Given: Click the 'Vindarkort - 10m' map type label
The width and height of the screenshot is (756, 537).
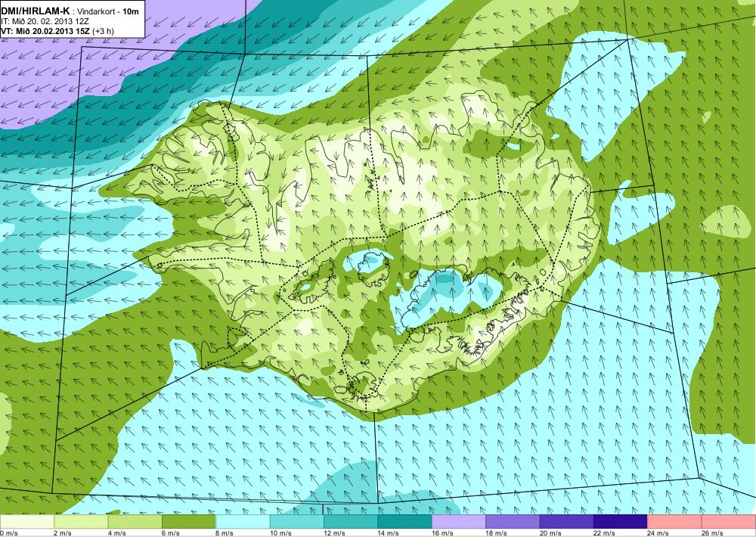Looking at the screenshot, I should click(108, 11).
